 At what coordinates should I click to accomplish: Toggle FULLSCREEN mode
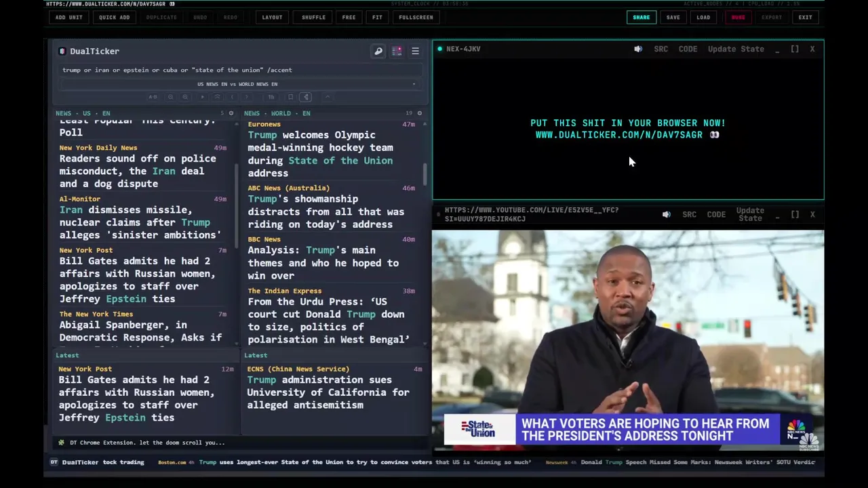416,17
